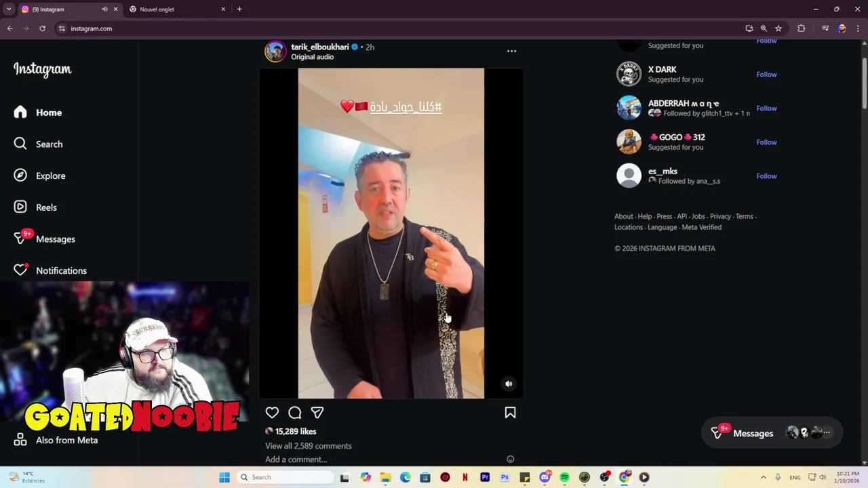This screenshot has width=868, height=488.
Task: View site information icon in address bar
Action: 62,28
